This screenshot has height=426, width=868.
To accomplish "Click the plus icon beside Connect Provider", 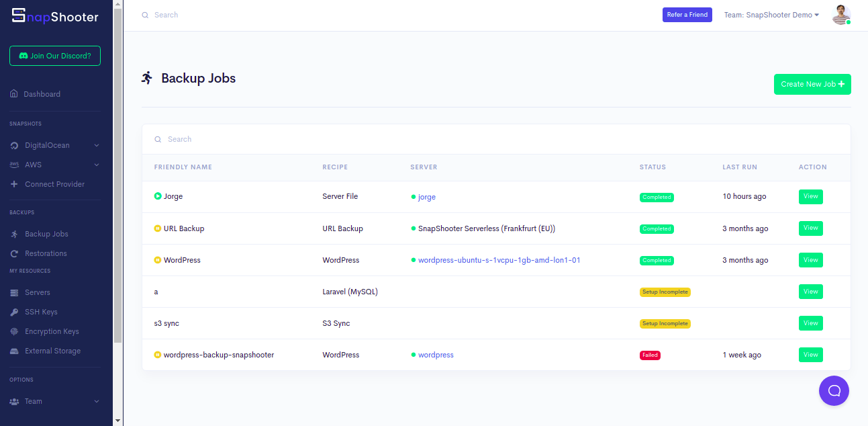I will (14, 184).
